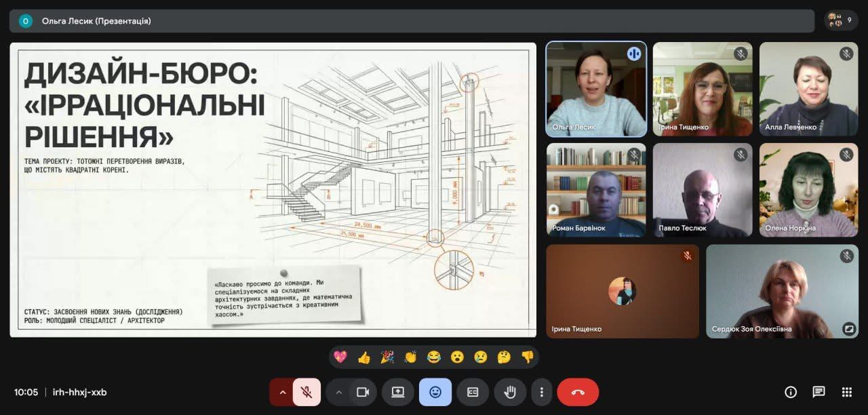Send the thumbs down reaction

pos(527,357)
